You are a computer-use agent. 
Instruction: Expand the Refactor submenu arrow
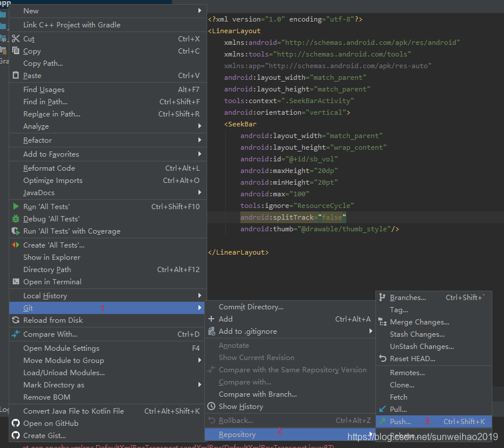pyautogui.click(x=200, y=140)
